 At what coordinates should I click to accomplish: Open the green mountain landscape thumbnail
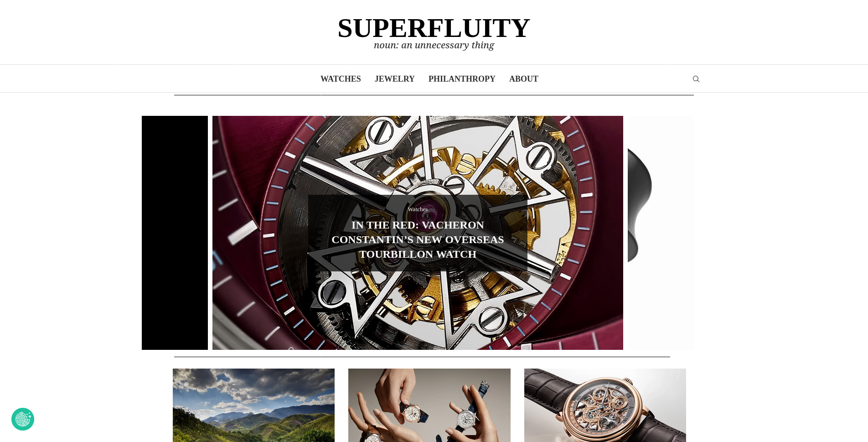point(253,405)
